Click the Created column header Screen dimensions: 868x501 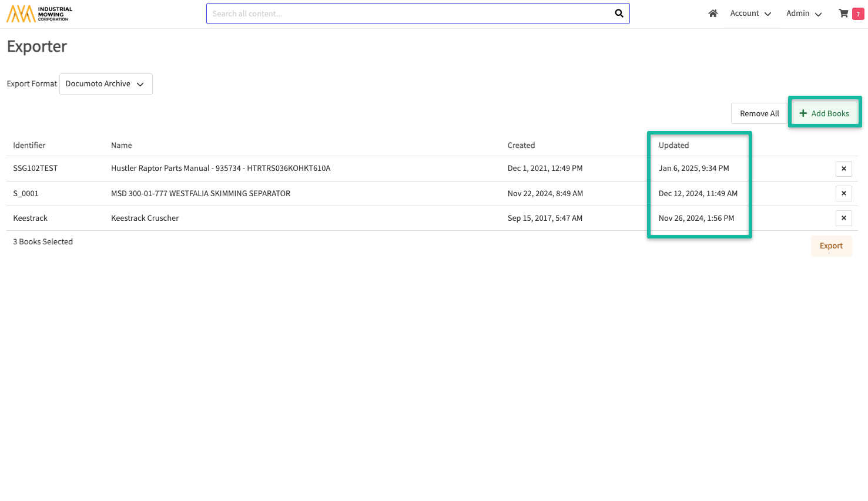pos(521,145)
